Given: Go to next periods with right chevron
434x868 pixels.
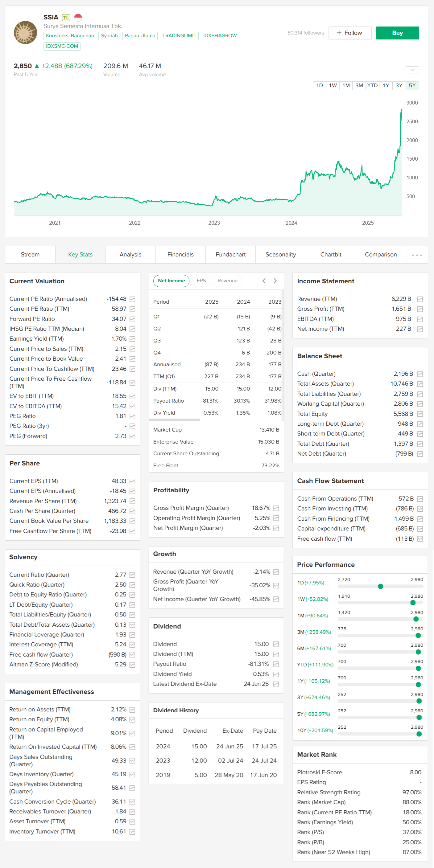Looking at the screenshot, I should 275,281.
